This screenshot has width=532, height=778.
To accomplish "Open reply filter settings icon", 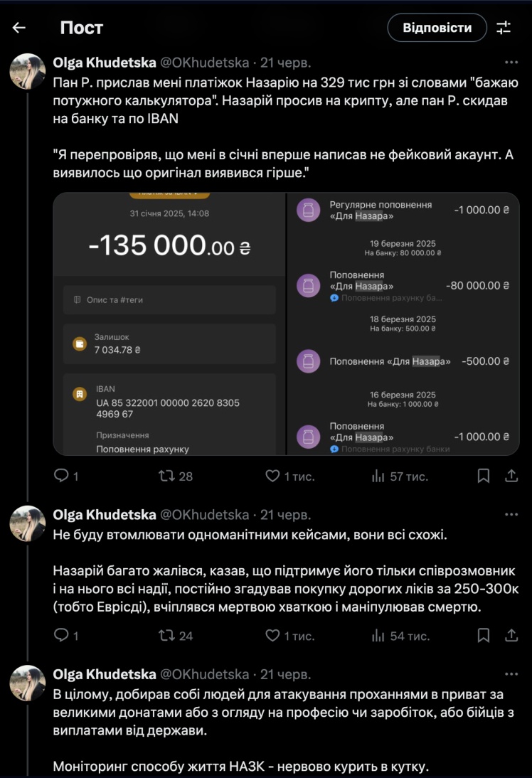I will point(504,28).
